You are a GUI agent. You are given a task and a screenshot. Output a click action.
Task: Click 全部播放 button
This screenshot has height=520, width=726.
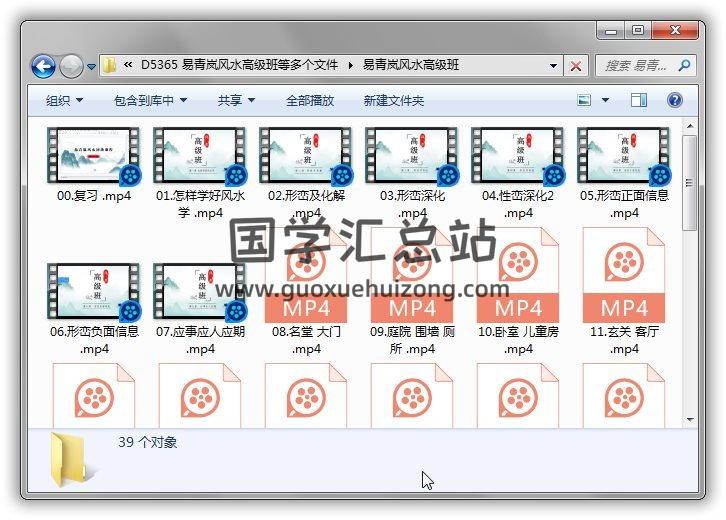310,100
